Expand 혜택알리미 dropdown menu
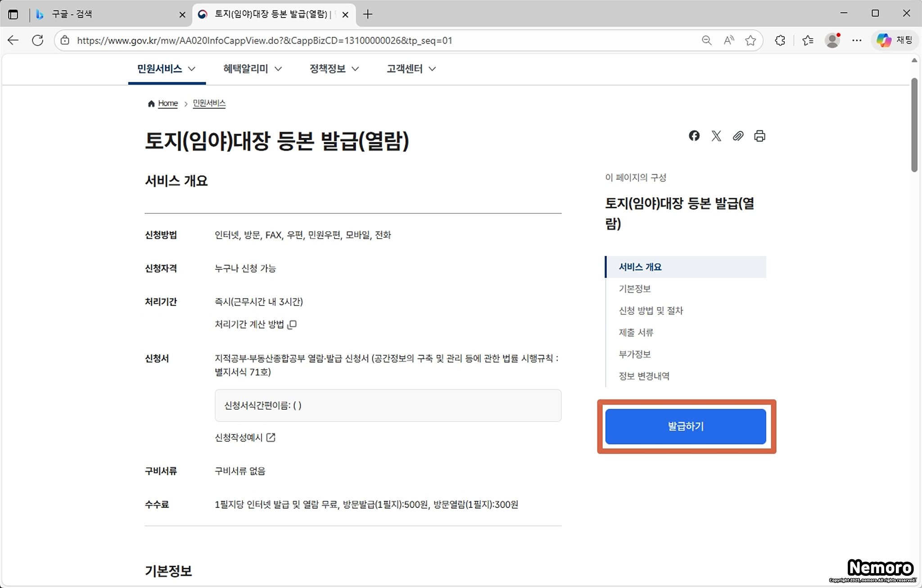The height and width of the screenshot is (588, 922). (252, 69)
